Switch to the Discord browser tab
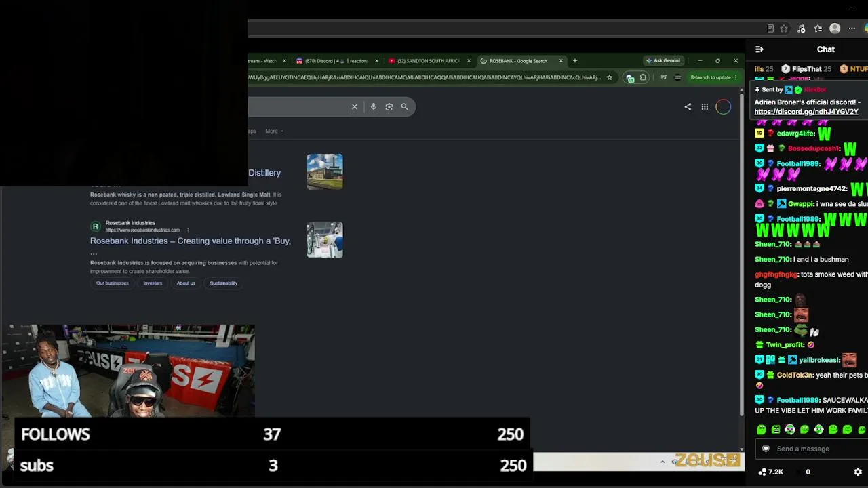The height and width of the screenshot is (488, 868). [x=336, y=61]
